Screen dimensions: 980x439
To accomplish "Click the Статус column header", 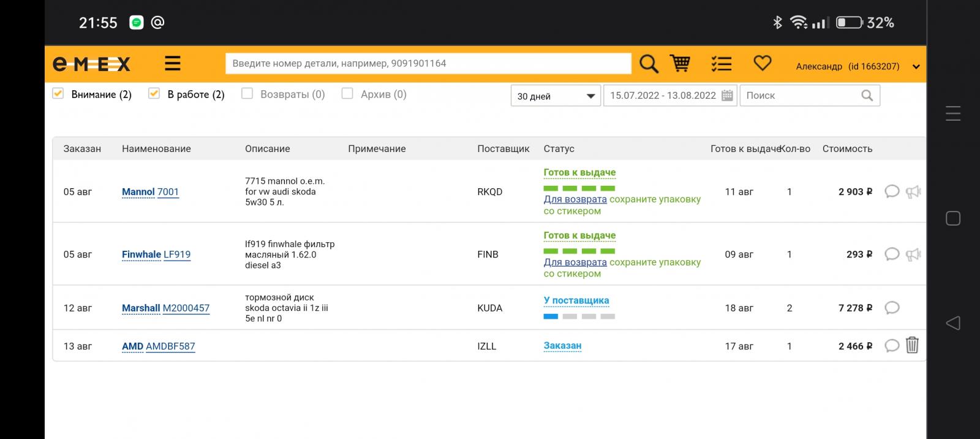I will 559,148.
